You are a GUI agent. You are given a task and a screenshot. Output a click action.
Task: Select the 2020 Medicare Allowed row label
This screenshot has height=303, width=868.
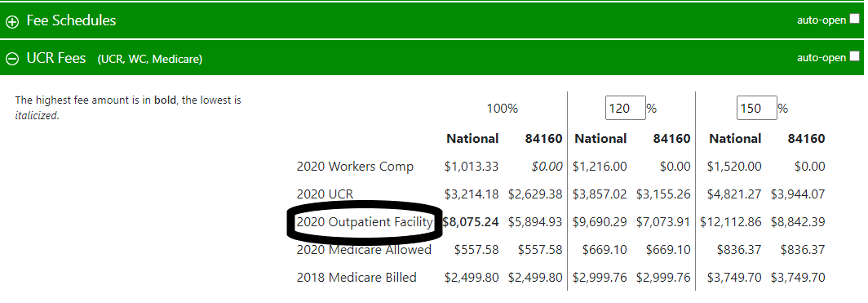[364, 250]
